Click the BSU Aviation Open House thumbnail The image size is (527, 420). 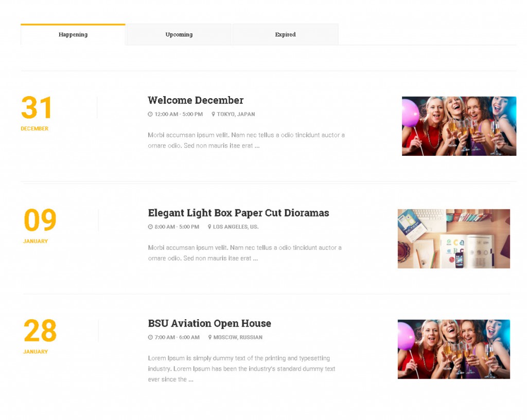pyautogui.click(x=453, y=349)
